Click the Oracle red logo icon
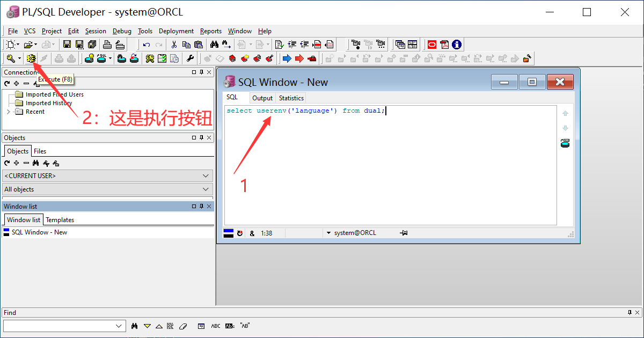The height and width of the screenshot is (338, 644). (432, 45)
